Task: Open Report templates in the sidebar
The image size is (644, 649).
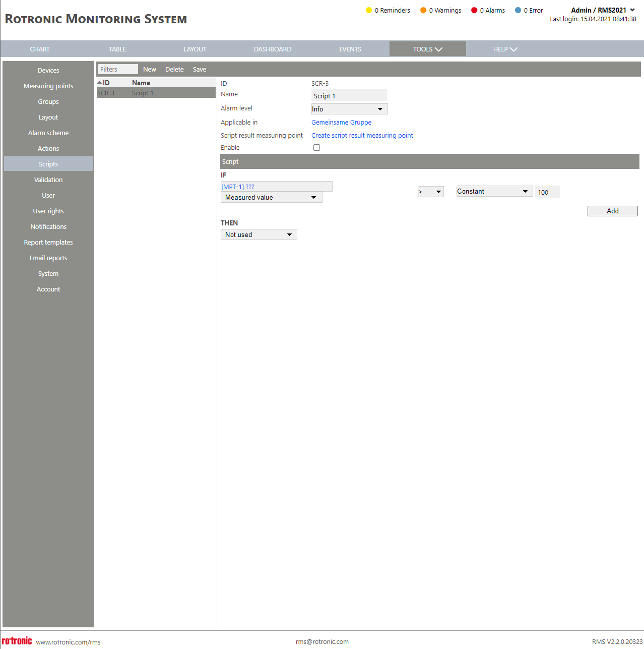Action: [48, 243]
